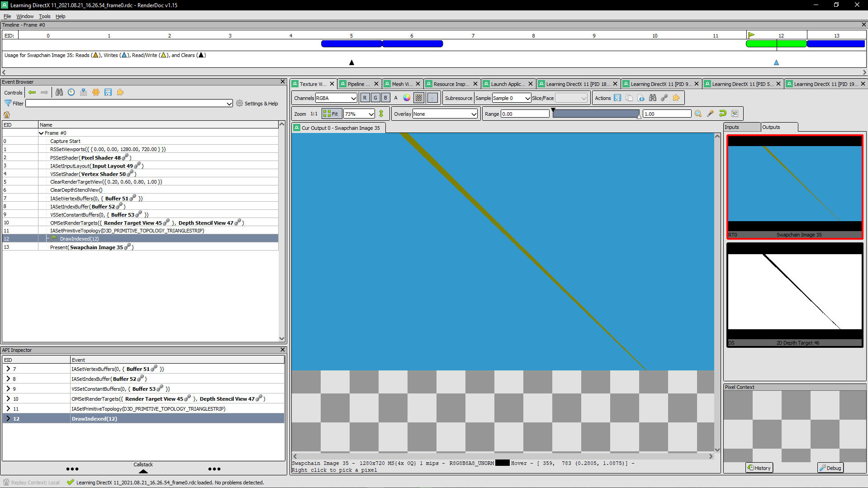Select the 2D Depth Target 46 thumbnail
Image resolution: width=868 pixels, height=488 pixels.
point(795,295)
